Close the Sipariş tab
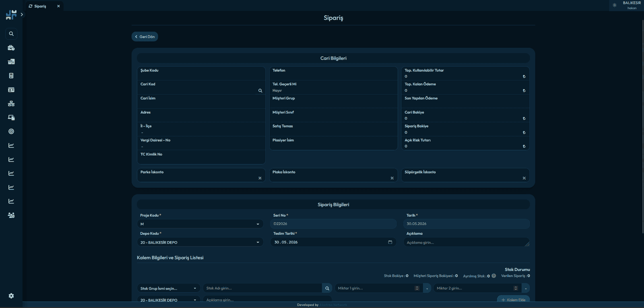The height and width of the screenshot is (308, 644). pos(58,6)
